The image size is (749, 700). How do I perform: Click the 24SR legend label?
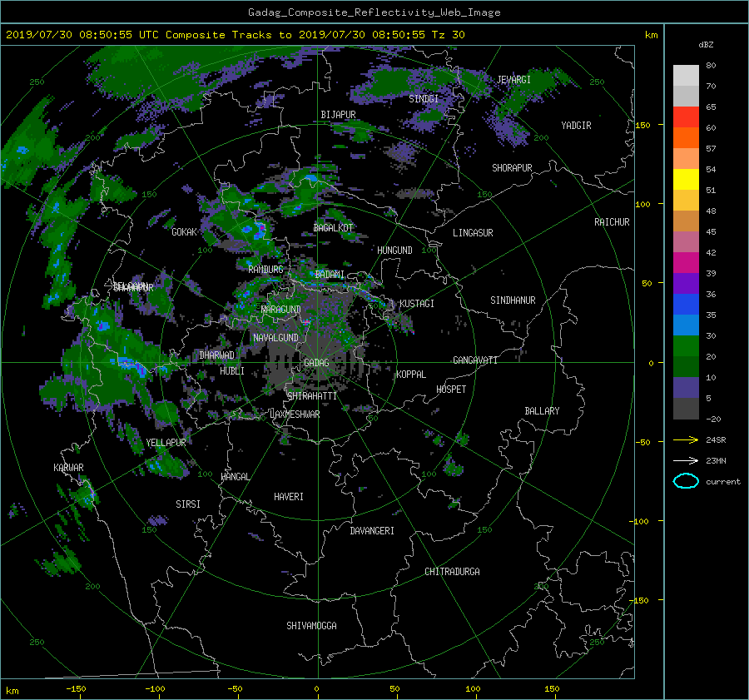716,439
